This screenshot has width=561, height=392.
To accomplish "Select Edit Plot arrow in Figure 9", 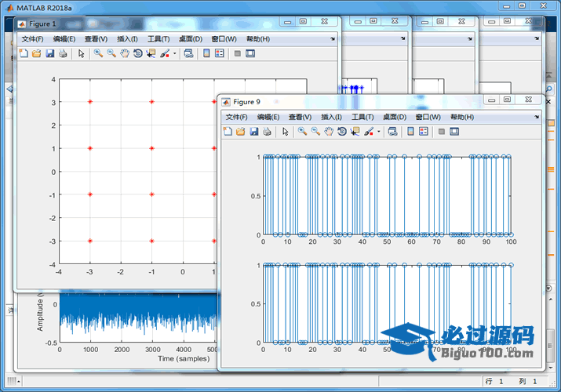I will (285, 132).
